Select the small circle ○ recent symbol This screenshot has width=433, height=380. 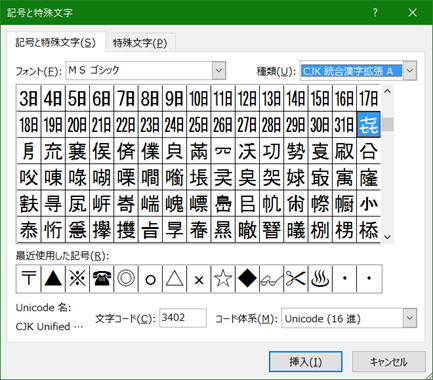tap(150, 279)
